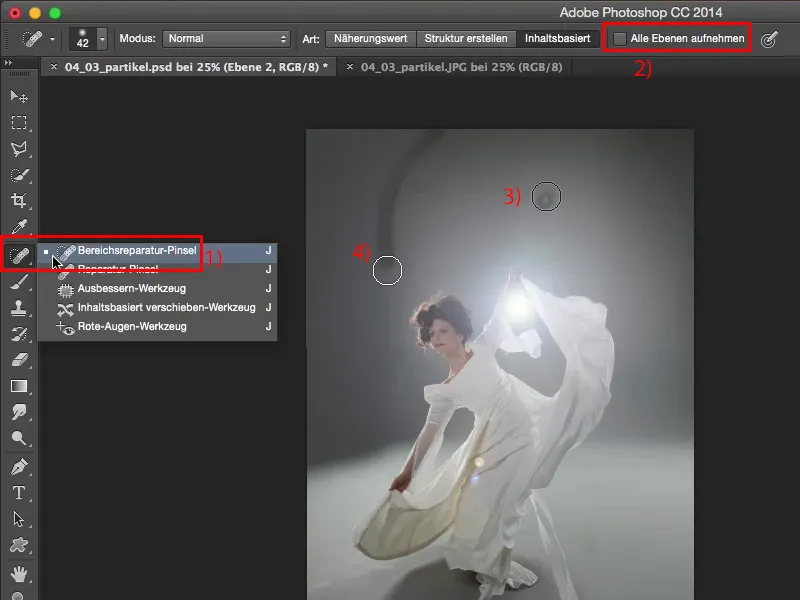This screenshot has height=600, width=800.
Task: Select the Path Selection tool
Action: [19, 519]
